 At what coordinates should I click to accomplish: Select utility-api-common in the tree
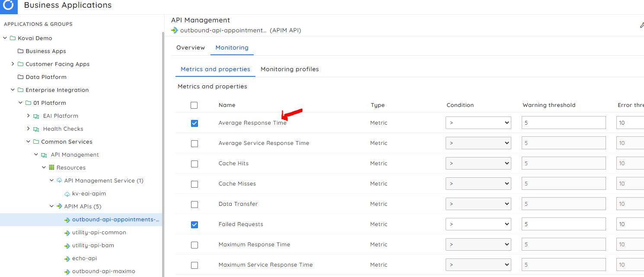tap(99, 233)
